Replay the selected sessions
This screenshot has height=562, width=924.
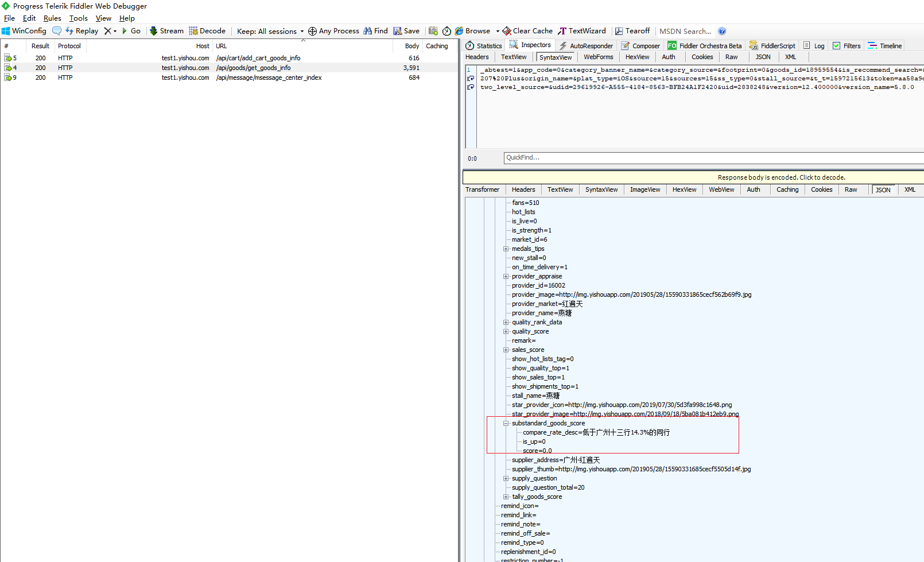pos(82,31)
